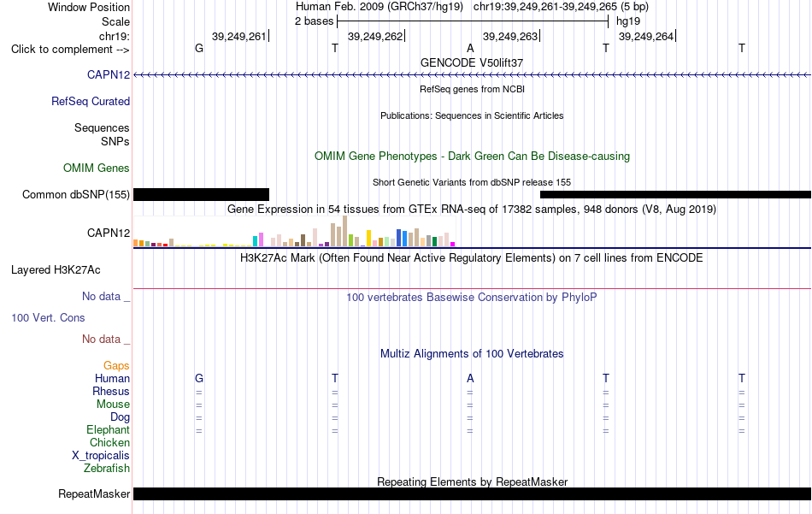812x514 pixels.
Task: Click Human alignment base A
Action: [470, 379]
